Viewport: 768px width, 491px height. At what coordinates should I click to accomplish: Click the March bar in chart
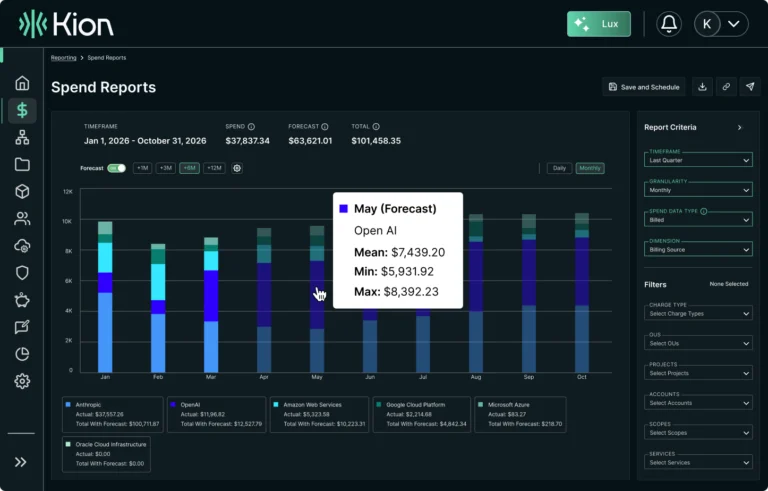tap(211, 305)
